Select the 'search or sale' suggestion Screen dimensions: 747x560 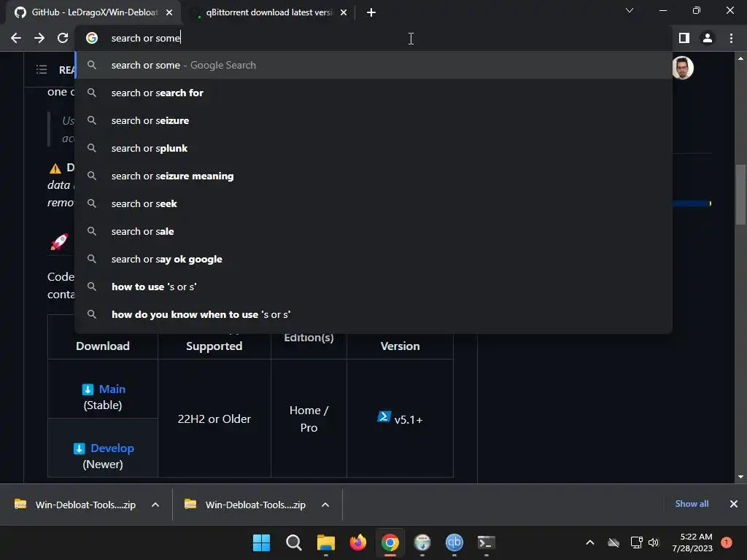pyautogui.click(x=373, y=231)
